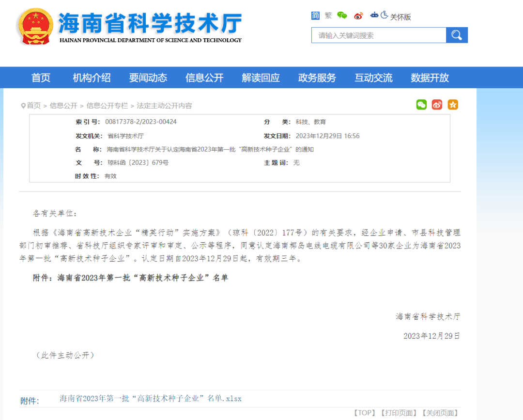Expand the 互动交流 dropdown menu
The image size is (523, 420).
pyautogui.click(x=373, y=78)
